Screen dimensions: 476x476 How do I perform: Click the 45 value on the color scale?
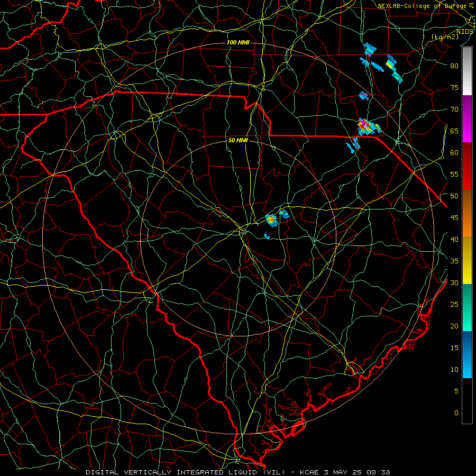(x=454, y=218)
